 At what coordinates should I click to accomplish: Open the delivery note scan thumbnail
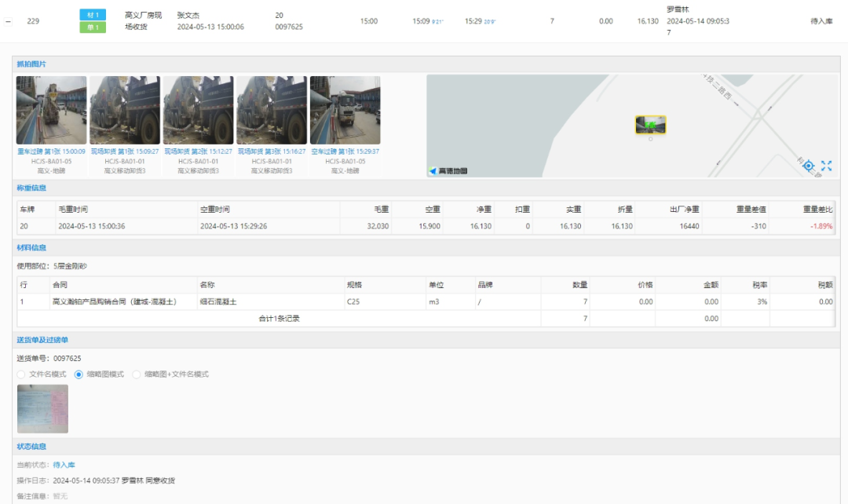(42, 408)
